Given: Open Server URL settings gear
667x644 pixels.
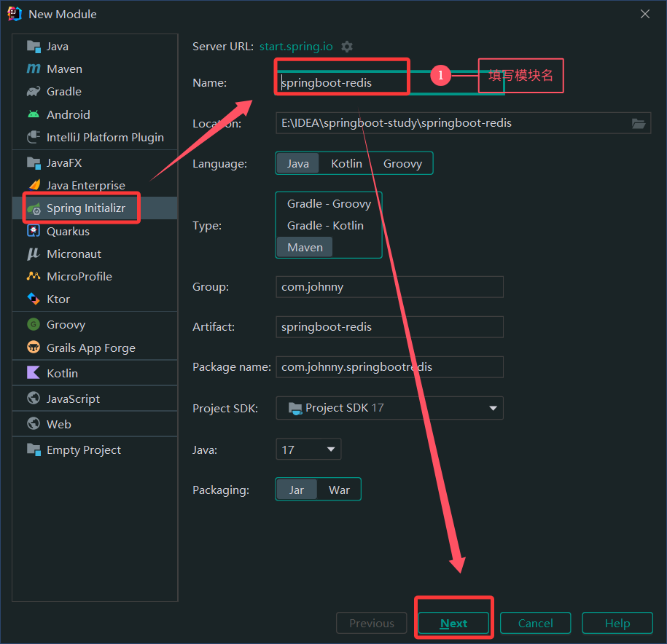Looking at the screenshot, I should tap(347, 47).
